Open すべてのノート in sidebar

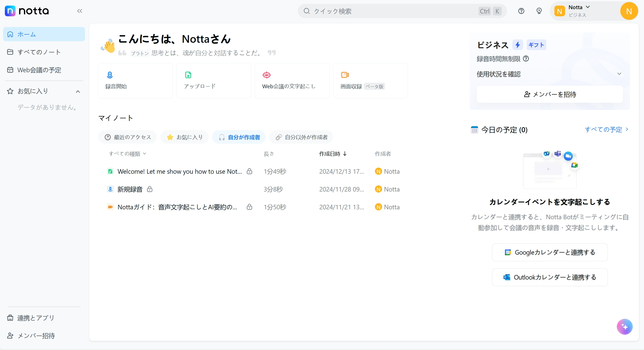pyautogui.click(x=44, y=52)
